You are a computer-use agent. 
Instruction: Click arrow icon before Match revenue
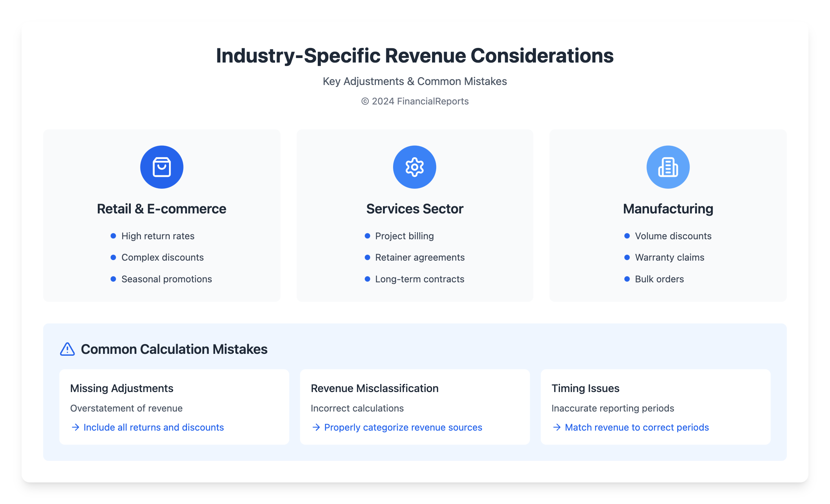click(557, 427)
